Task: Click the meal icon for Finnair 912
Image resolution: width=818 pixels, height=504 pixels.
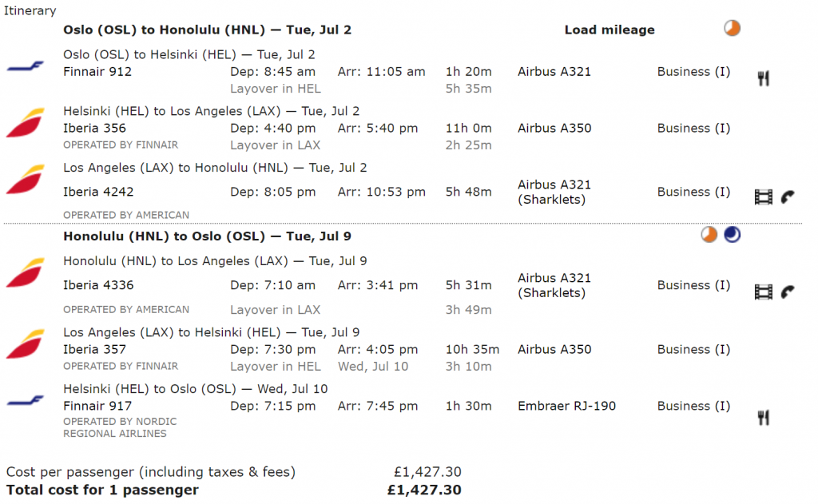Action: (763, 79)
